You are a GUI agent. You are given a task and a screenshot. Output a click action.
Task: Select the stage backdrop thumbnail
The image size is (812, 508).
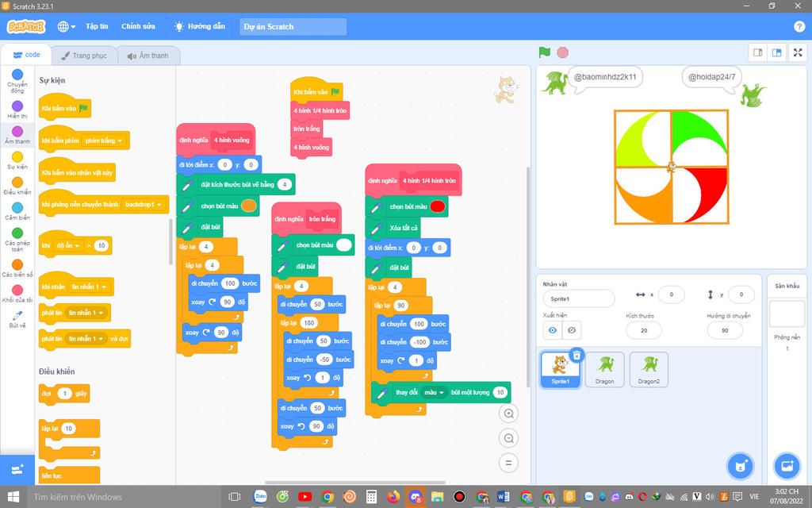coord(787,313)
